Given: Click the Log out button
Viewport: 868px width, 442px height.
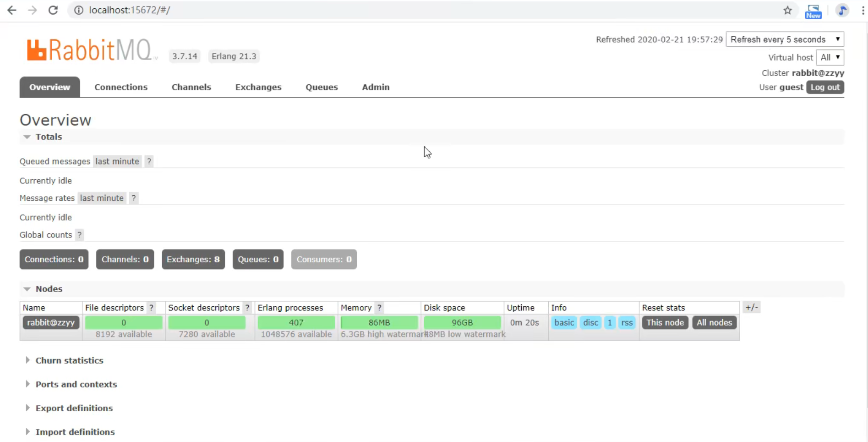Looking at the screenshot, I should tap(825, 87).
